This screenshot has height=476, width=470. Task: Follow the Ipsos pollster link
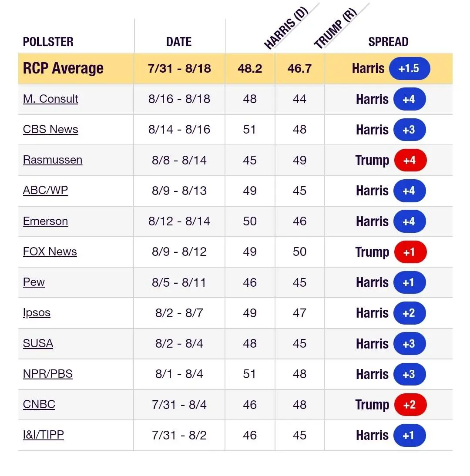point(37,312)
